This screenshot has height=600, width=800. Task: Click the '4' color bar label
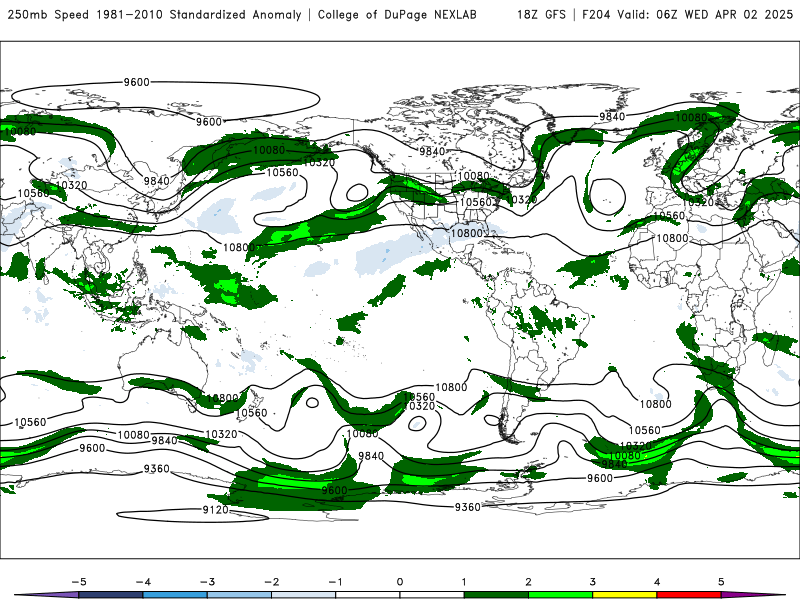click(657, 582)
